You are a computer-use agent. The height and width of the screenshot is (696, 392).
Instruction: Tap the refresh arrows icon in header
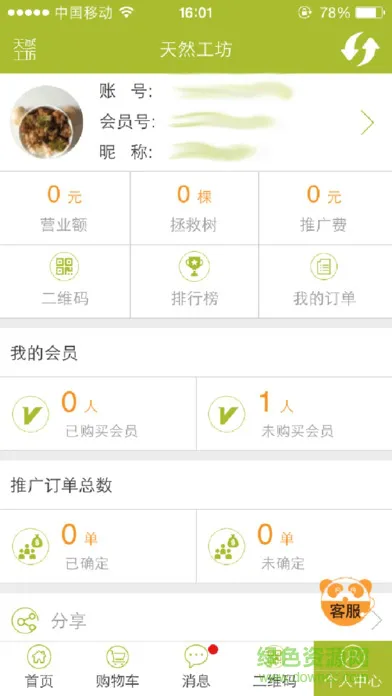click(360, 49)
